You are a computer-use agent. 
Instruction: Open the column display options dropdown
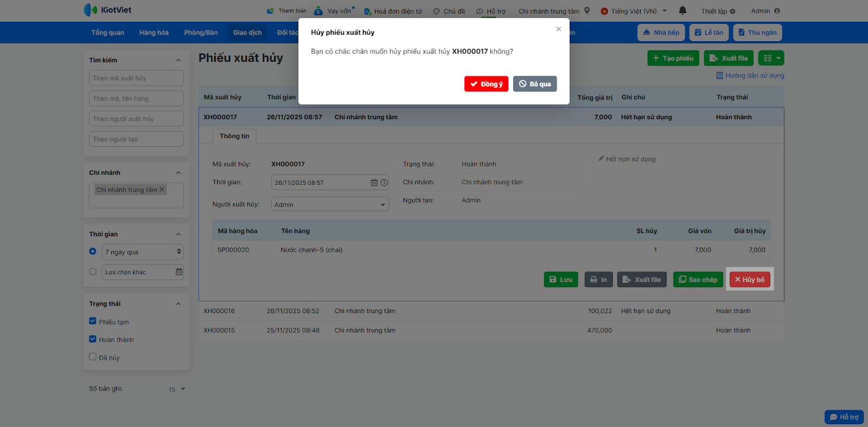771,58
